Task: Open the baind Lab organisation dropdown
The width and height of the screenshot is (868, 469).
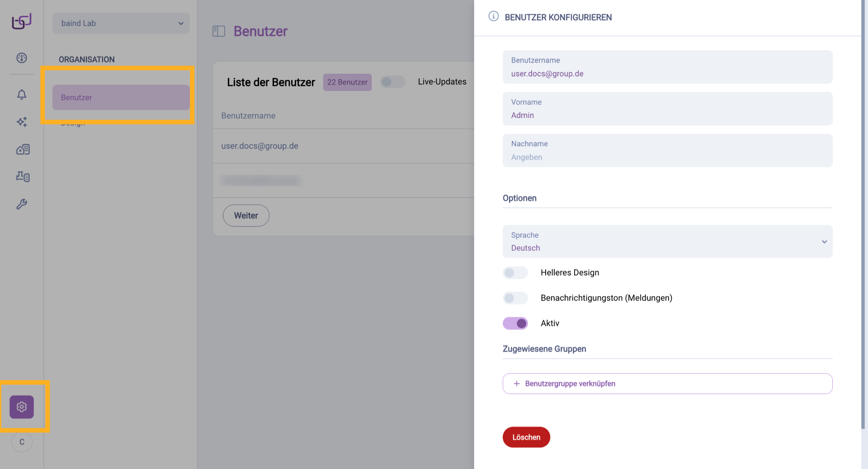Action: tap(121, 24)
